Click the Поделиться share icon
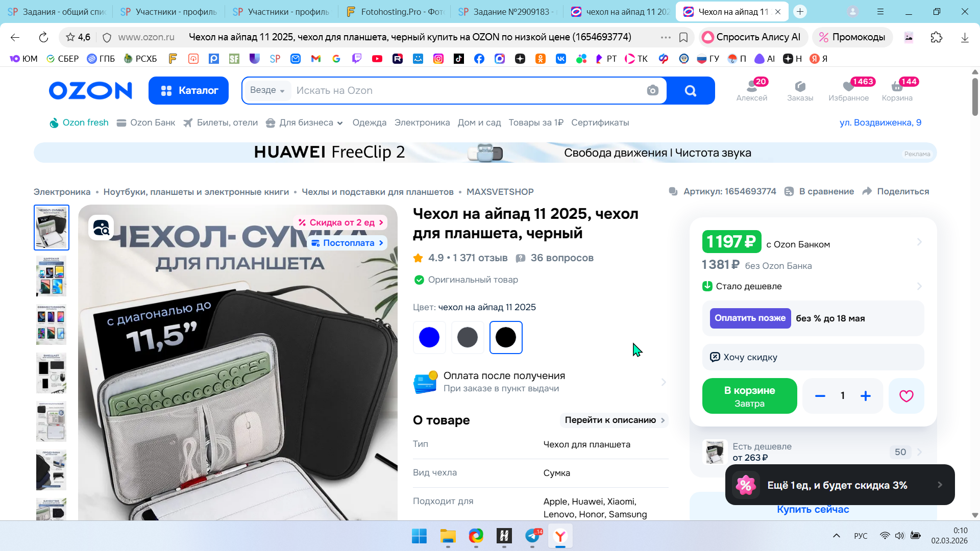Viewport: 980px width, 551px height. [x=867, y=191]
